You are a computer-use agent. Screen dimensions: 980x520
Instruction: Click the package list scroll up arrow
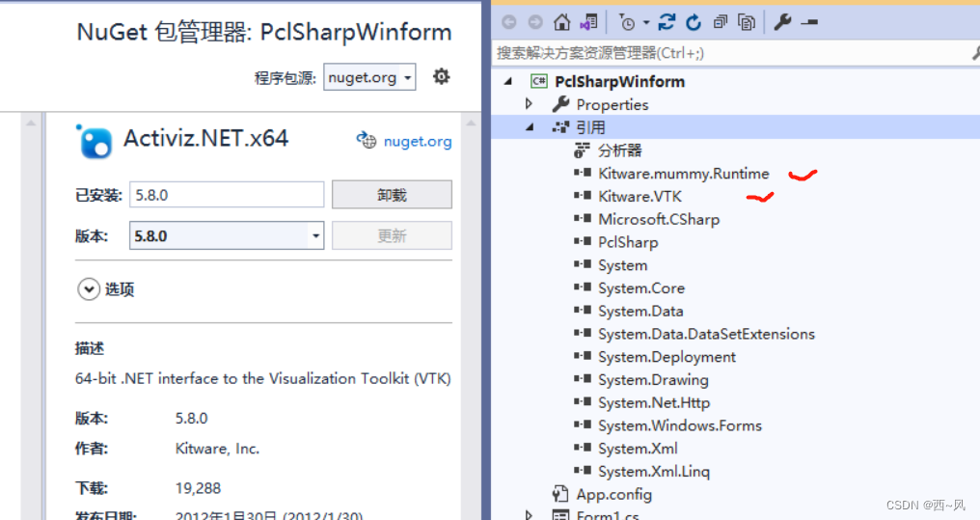(x=31, y=123)
